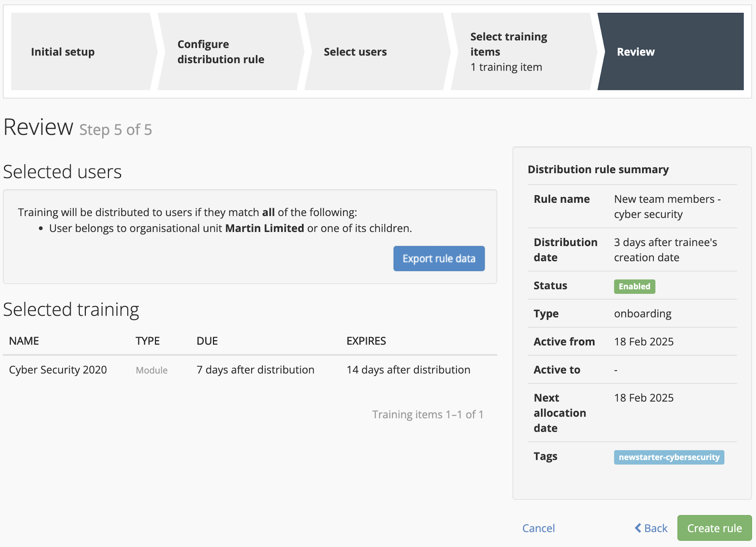
Task: Open Configure distribution rule step
Action: click(x=221, y=52)
